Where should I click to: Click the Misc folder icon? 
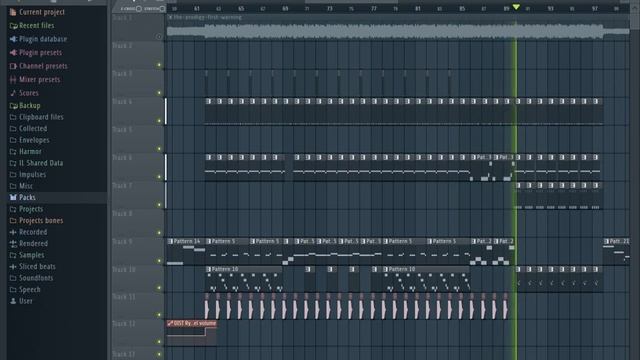13,186
